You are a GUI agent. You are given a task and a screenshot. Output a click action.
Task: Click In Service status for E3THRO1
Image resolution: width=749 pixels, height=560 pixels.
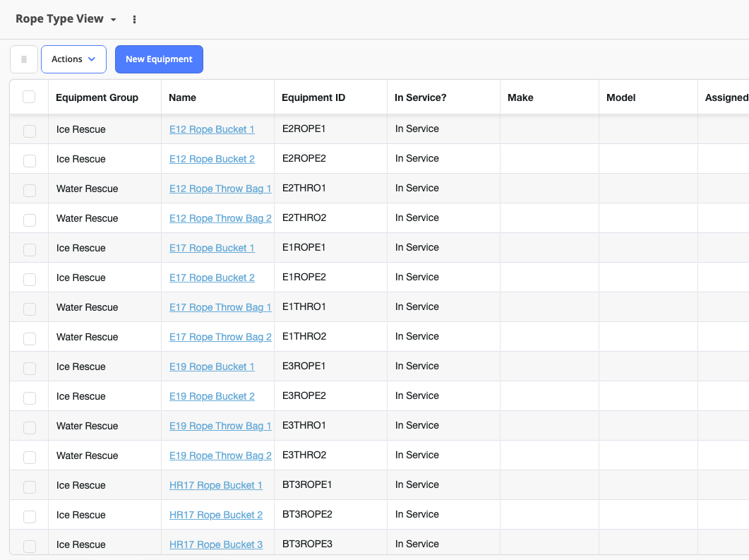coord(417,425)
